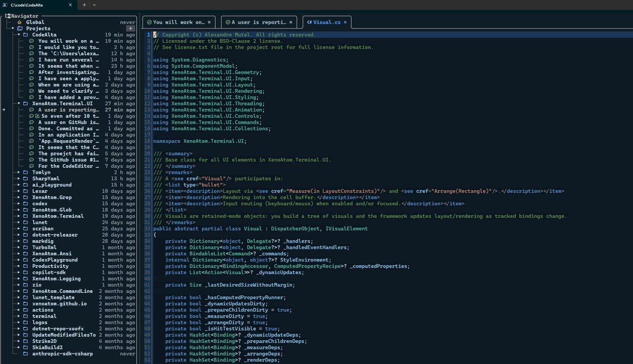
Task: Expand the SharpYaml project
Action: 19,179
